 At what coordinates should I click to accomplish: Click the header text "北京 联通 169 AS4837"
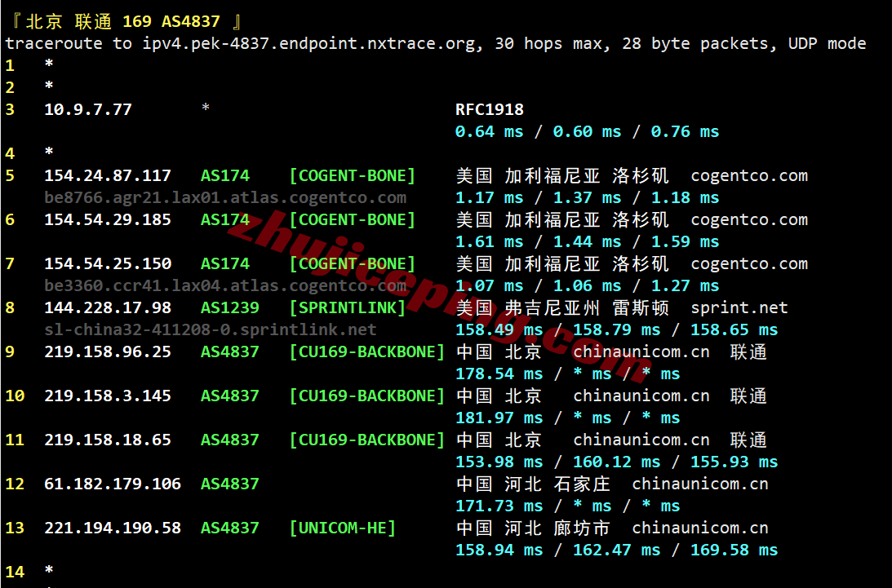click(x=123, y=21)
